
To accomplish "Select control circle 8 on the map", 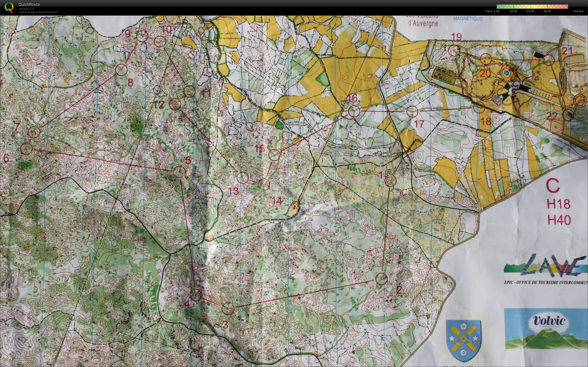I will [121, 70].
